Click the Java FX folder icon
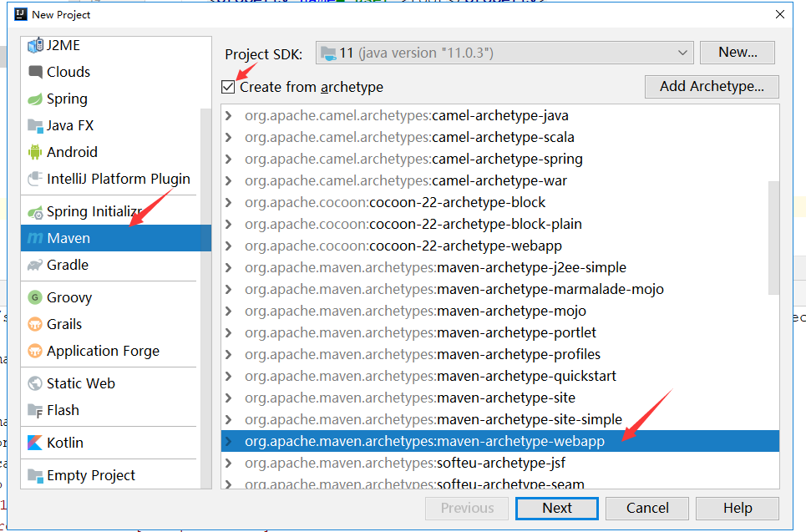This screenshot has width=806, height=532. (35, 125)
